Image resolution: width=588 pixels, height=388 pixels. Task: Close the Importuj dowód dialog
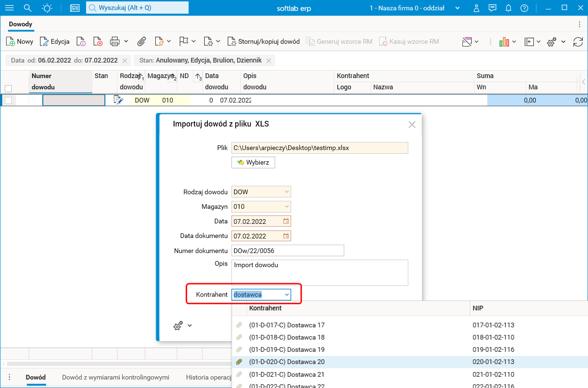[412, 125]
